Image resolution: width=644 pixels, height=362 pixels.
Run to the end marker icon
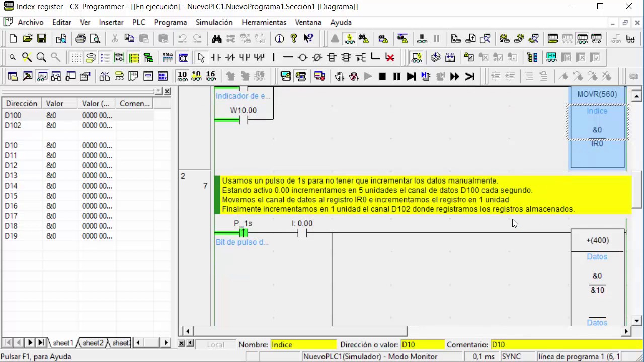coord(469,77)
